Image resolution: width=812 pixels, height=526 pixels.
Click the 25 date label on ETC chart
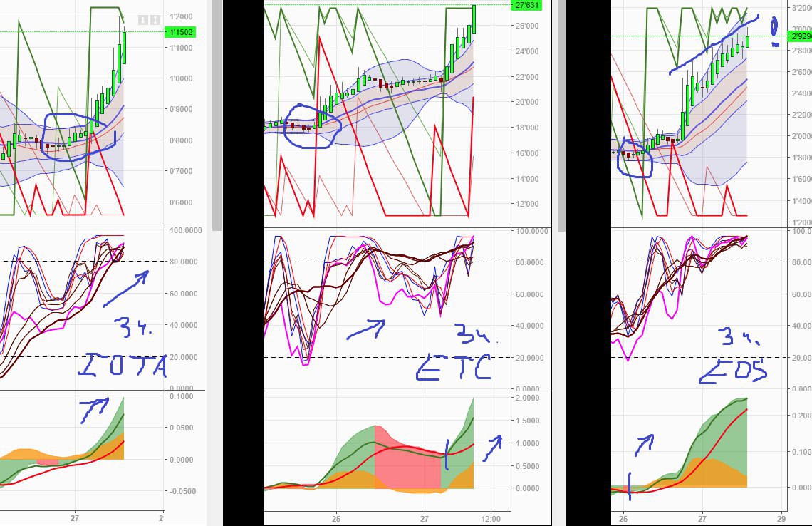click(336, 519)
